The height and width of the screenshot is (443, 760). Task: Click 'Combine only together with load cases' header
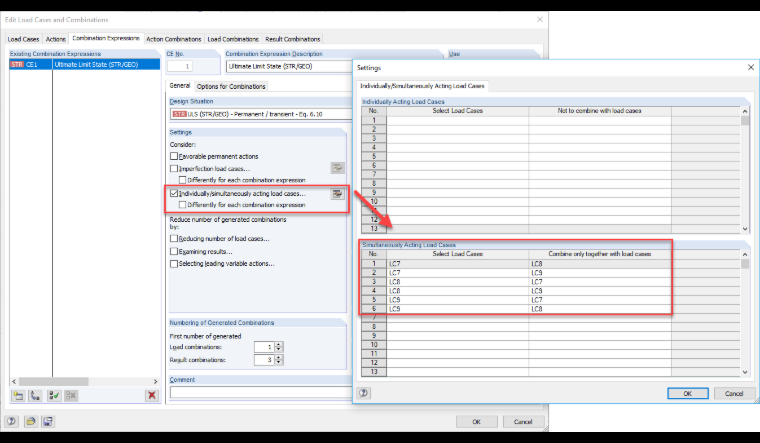pyautogui.click(x=600, y=253)
